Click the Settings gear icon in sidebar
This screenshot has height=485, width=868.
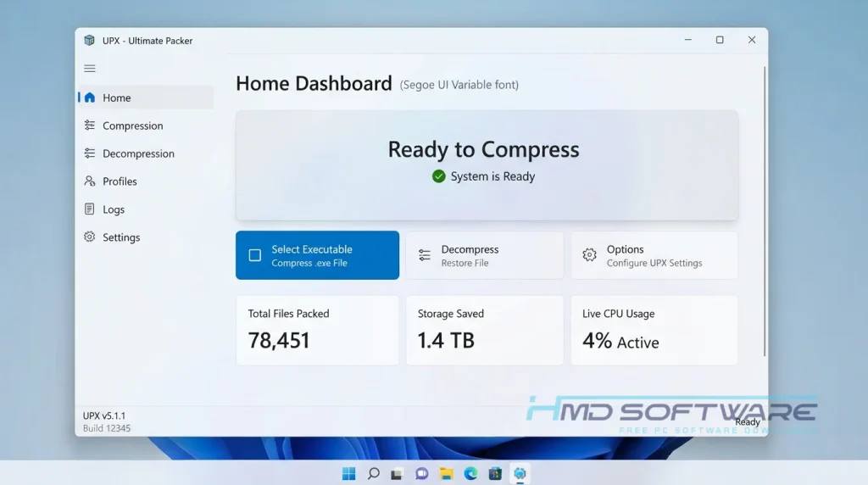pyautogui.click(x=90, y=237)
